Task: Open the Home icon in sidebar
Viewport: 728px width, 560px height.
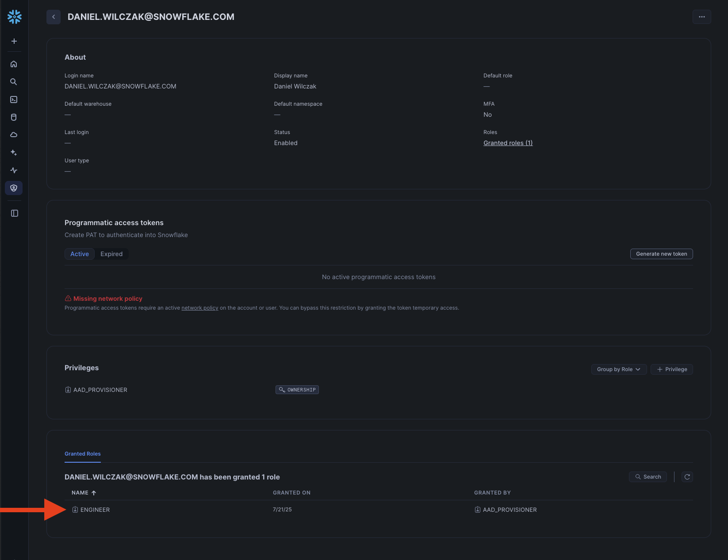Action: 14,64
